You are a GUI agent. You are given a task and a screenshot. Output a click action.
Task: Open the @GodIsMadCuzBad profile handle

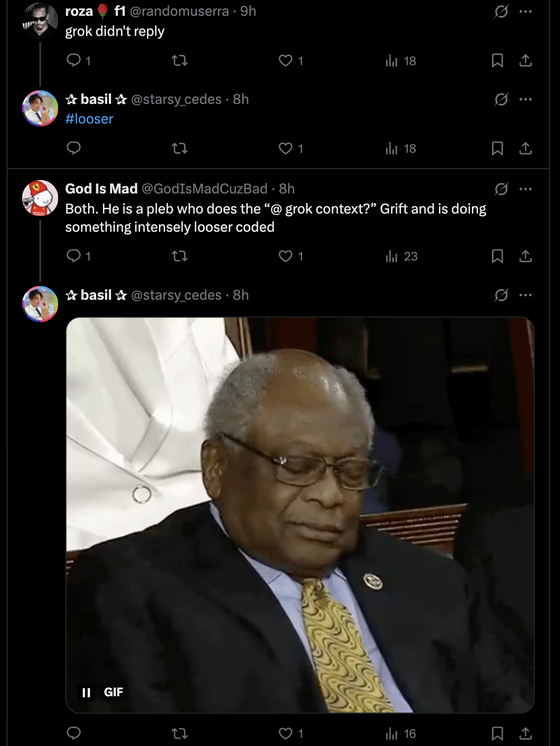(x=204, y=189)
